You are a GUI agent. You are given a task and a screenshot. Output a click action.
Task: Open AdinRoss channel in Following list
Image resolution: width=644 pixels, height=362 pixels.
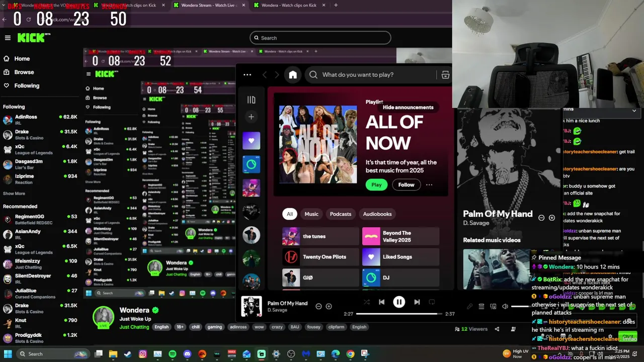pos(40,120)
